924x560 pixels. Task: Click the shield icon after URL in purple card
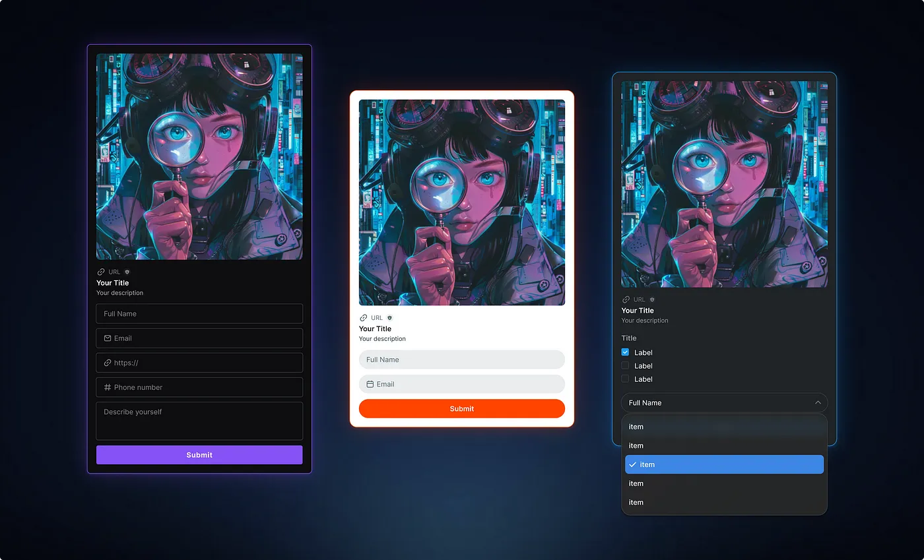tap(127, 272)
